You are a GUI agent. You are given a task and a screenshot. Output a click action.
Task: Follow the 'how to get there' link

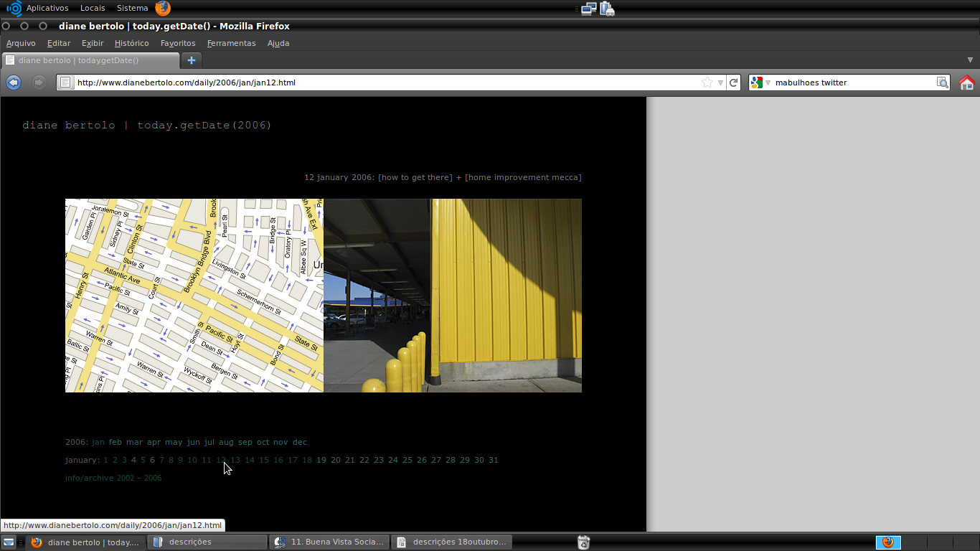click(x=415, y=177)
